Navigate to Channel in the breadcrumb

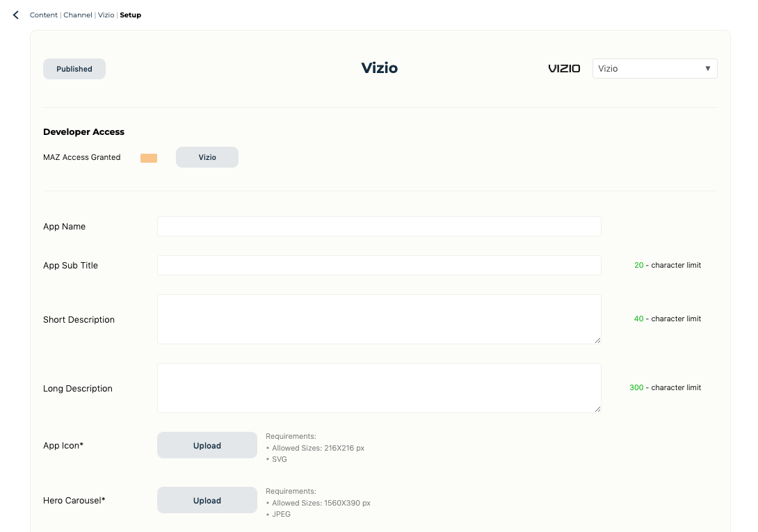(78, 15)
